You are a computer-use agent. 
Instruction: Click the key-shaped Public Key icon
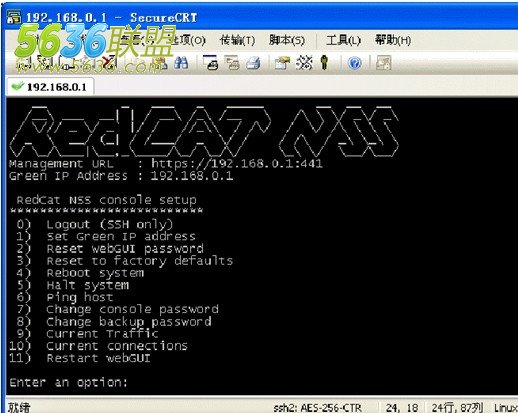[324, 63]
